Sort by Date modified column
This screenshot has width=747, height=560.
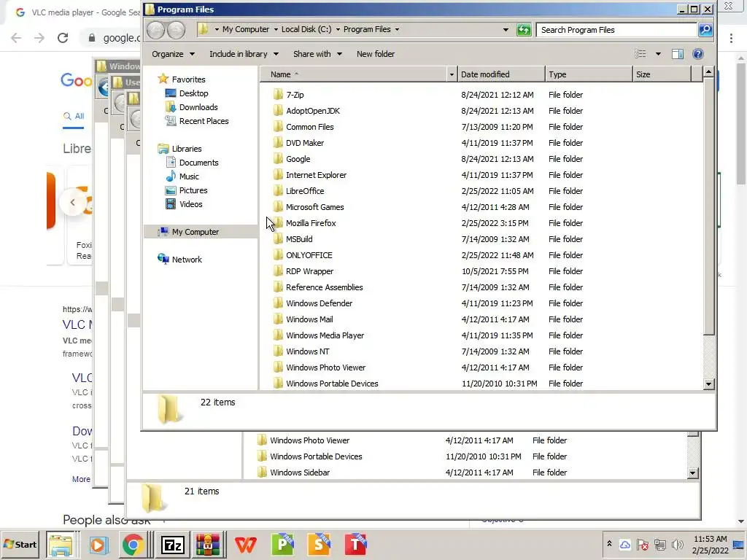[x=501, y=74]
